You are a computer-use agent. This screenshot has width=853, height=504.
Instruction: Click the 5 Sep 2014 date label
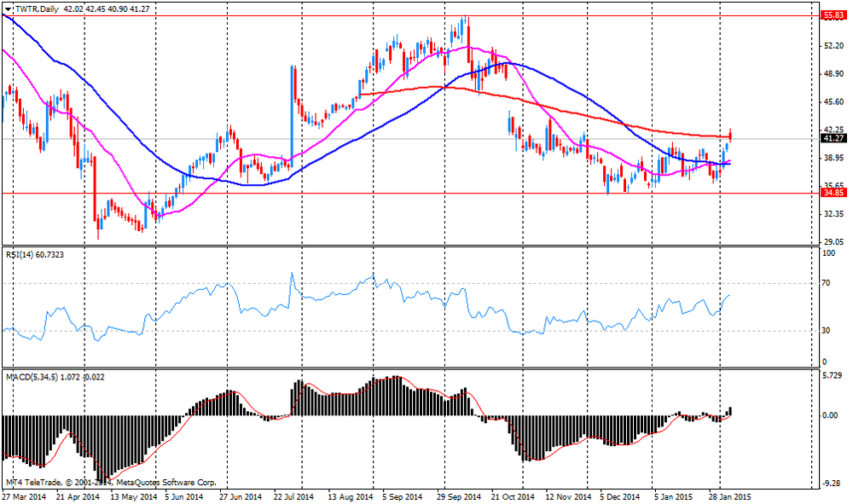tap(402, 497)
